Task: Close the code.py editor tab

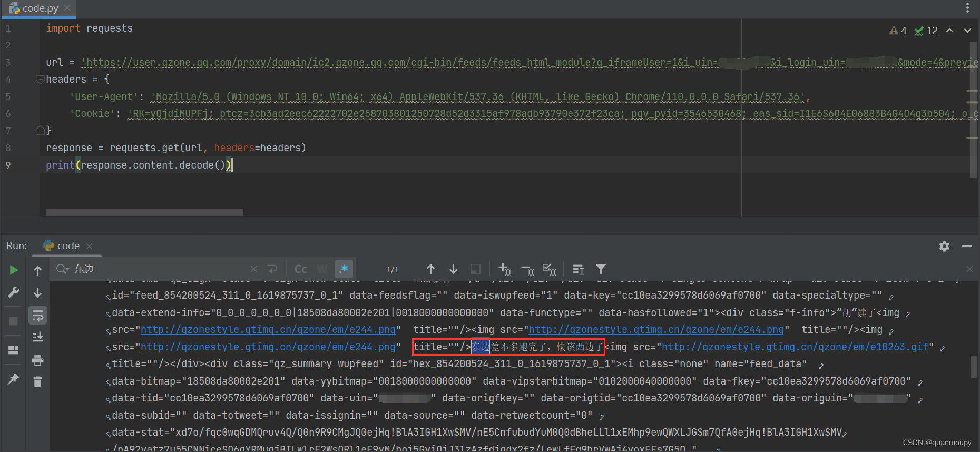Action: click(67, 8)
